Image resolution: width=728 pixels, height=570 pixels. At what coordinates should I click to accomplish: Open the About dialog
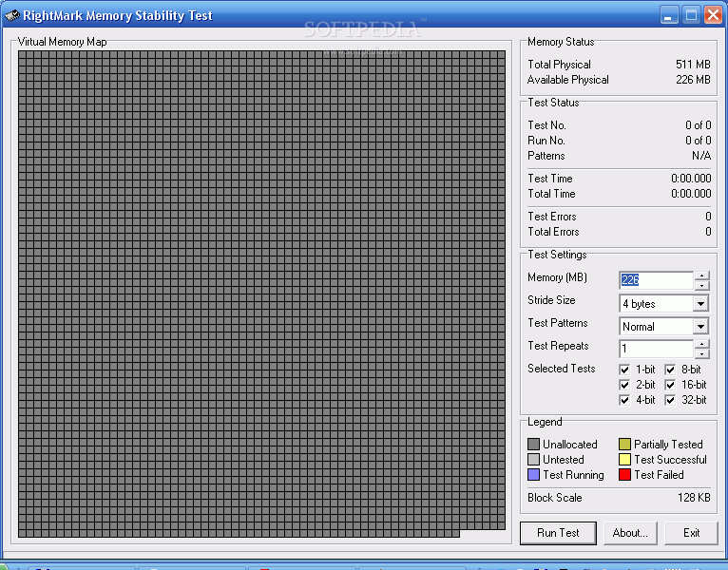630,533
